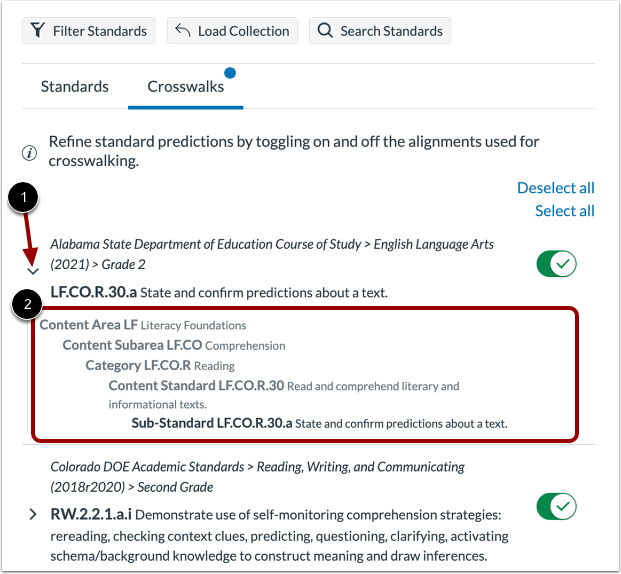Click the black numbered marker 1

point(23,197)
